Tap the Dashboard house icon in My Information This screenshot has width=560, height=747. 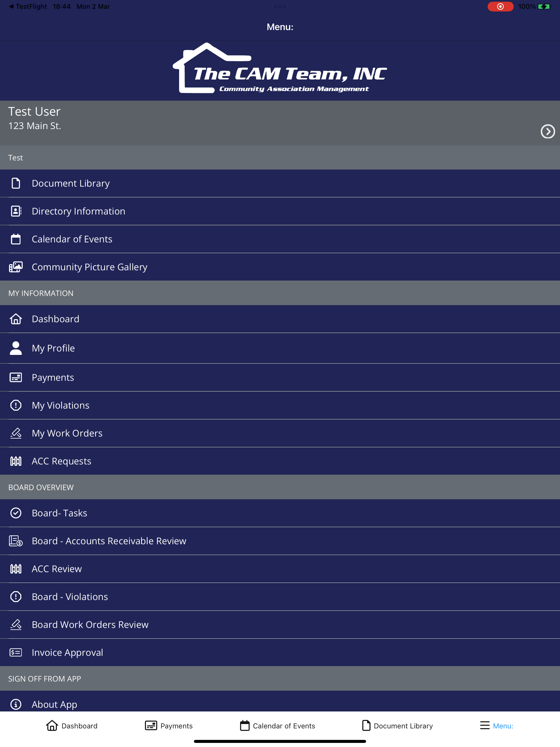pos(16,319)
